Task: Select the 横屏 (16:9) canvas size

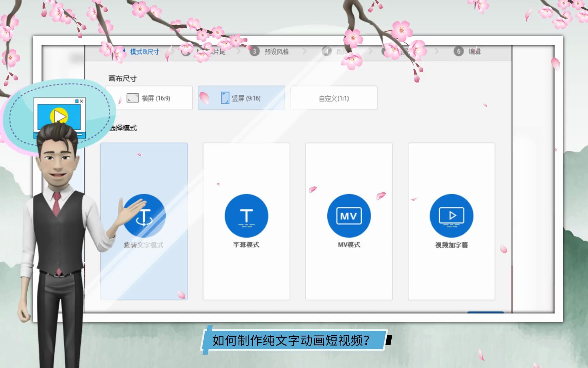Action: click(149, 98)
